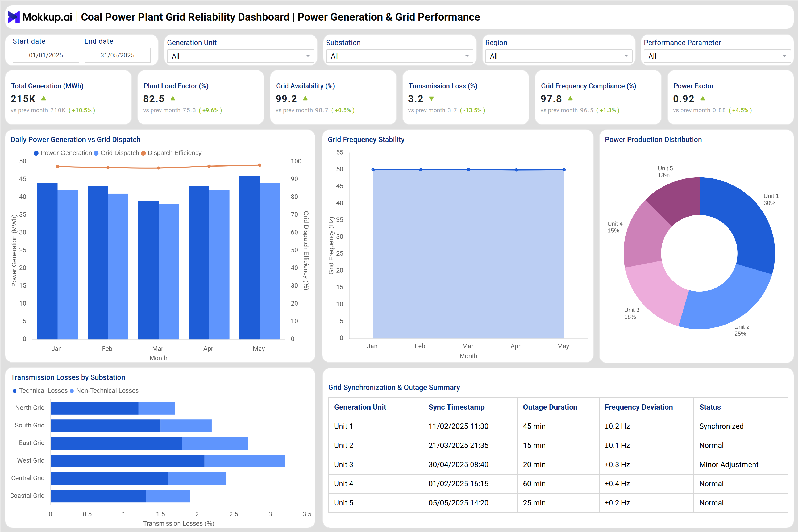Click the 'Grid Synchronization & Outage Summary' title
Screen dimensions: 798x532
click(394, 388)
